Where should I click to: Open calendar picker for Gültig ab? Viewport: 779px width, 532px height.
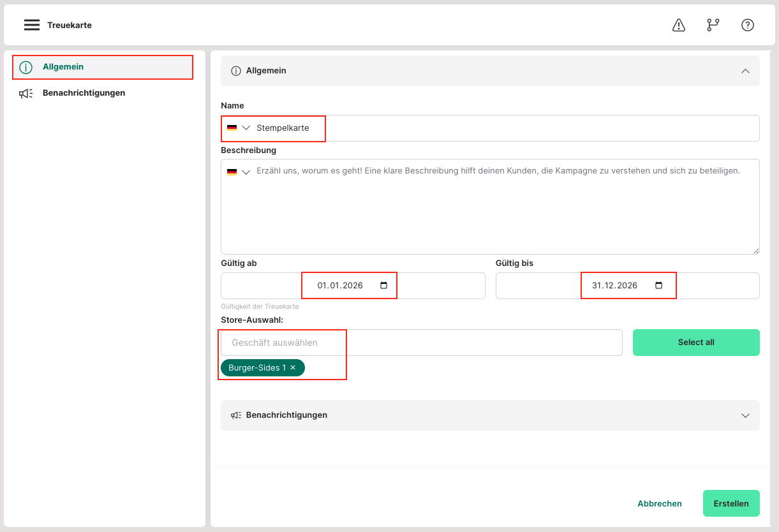click(383, 286)
